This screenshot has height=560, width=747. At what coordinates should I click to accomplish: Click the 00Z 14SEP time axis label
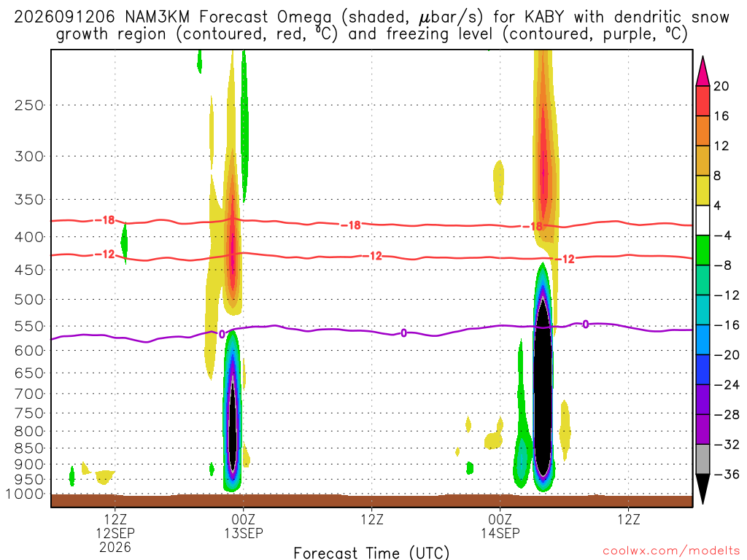click(x=500, y=526)
